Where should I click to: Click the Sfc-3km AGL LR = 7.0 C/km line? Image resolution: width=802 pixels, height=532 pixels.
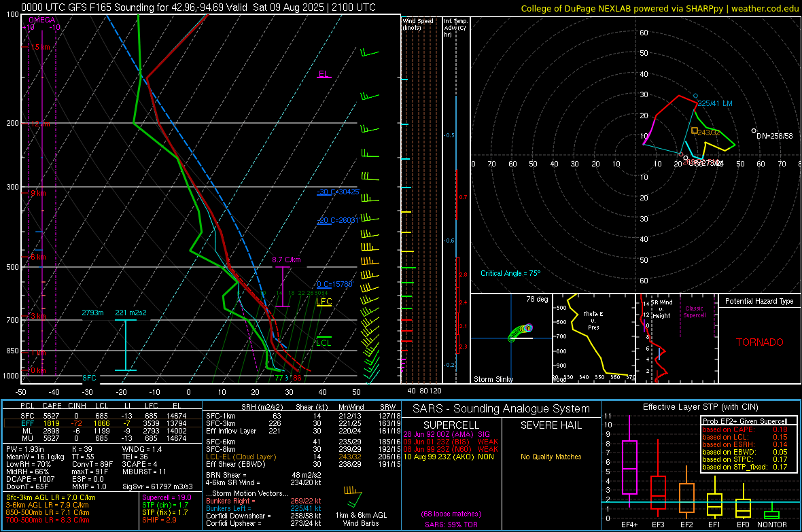coord(51,497)
